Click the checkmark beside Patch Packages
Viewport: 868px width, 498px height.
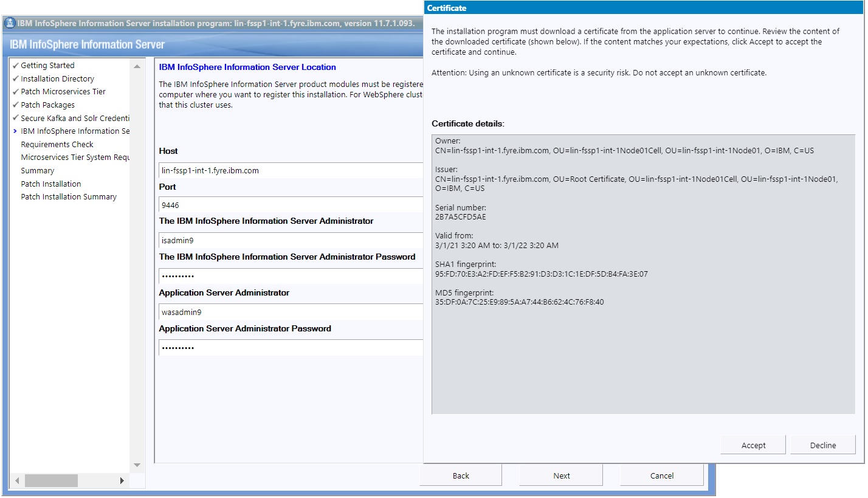15,105
